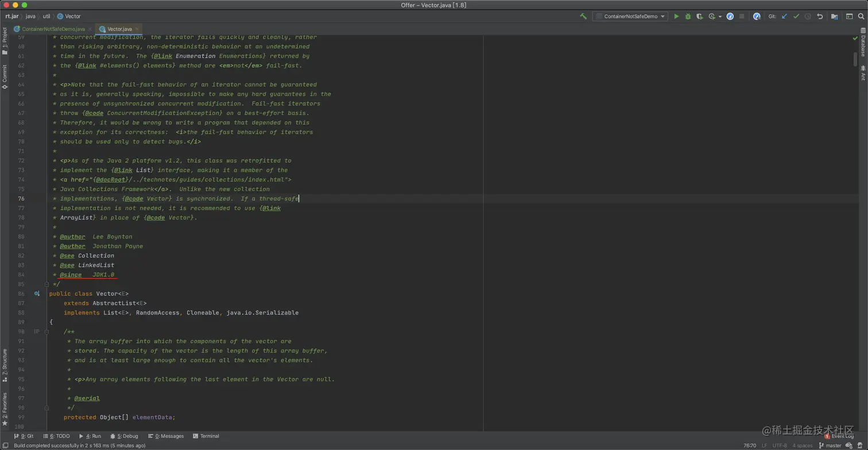Viewport: 868px width, 450px height.
Task: Click the java breadcrumb segment
Action: pyautogui.click(x=30, y=17)
